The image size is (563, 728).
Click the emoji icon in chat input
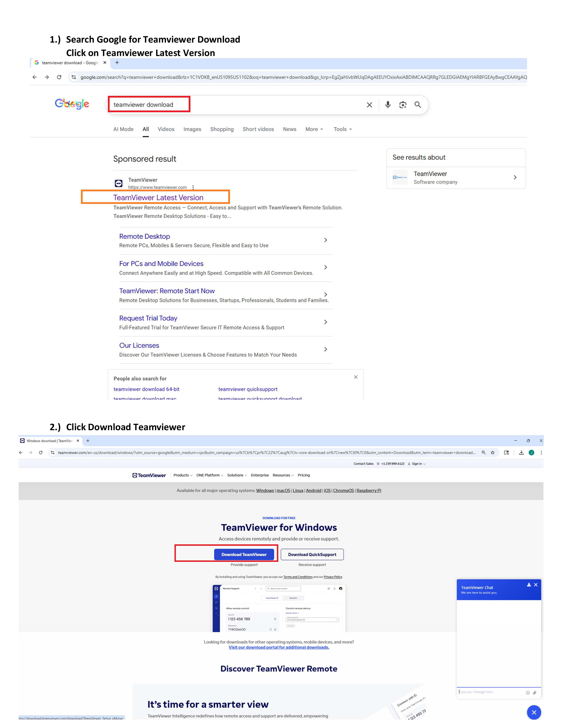(x=528, y=692)
